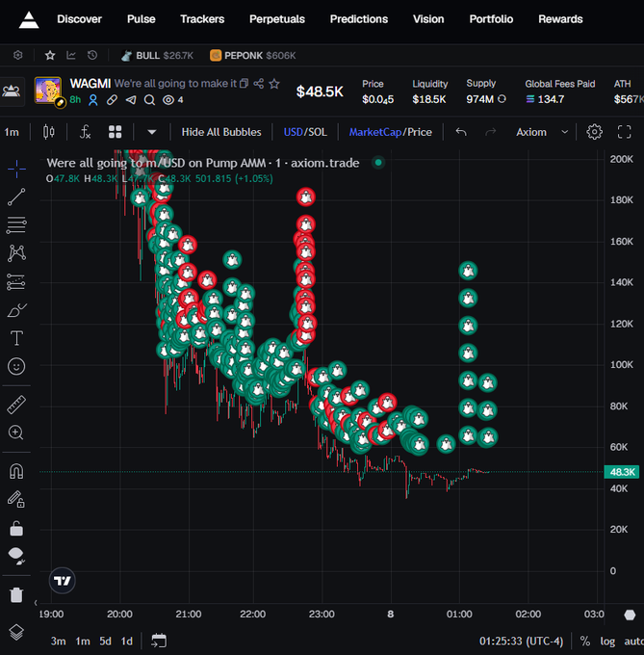Expand the dropdown arrow next to layout icon
The height and width of the screenshot is (655, 644).
point(152,132)
